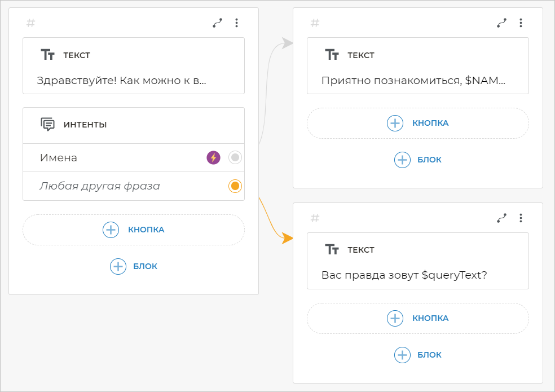555x392 pixels.
Task: Click the connection icon on the 'Приятно познакомиться' block
Action: coord(501,23)
